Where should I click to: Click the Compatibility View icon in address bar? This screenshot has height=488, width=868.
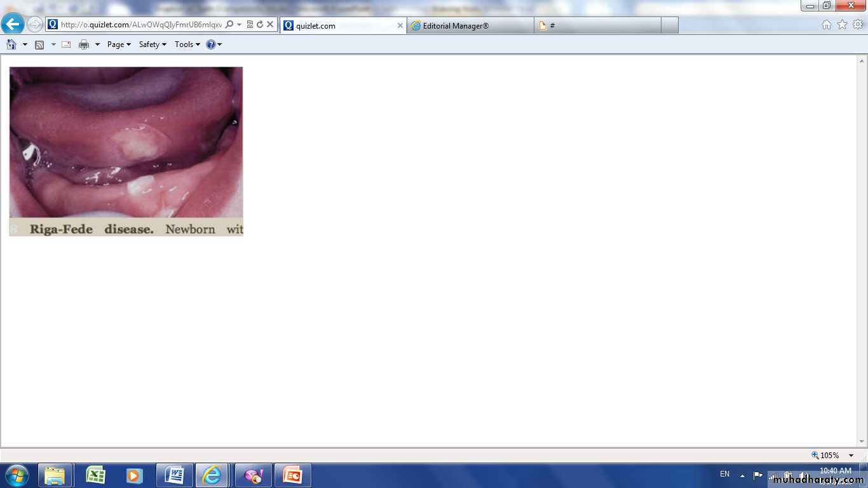tap(250, 25)
